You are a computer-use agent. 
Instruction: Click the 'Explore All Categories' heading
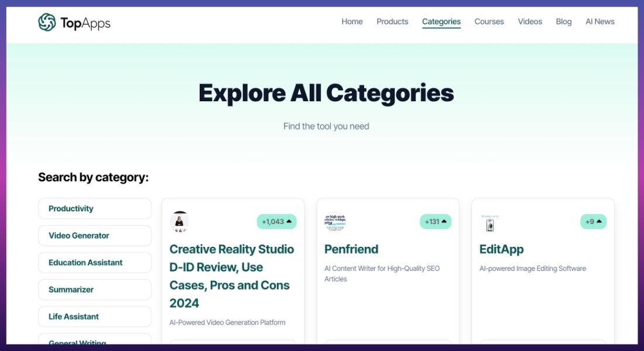[326, 93]
